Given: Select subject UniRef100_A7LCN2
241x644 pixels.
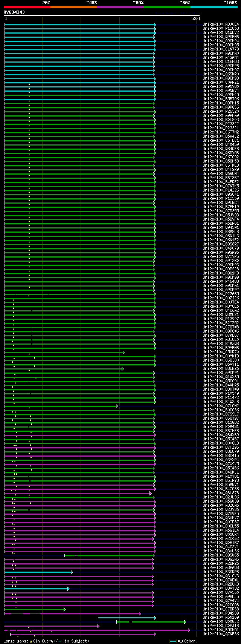Looking at the screenshot, I should 221,406.
